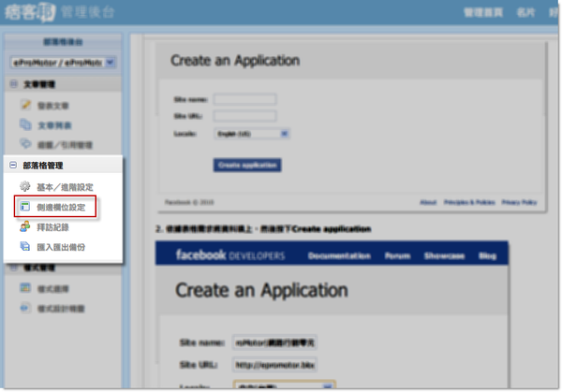Click the 匯入匯出備份 backup icon
562x392 pixels.
pos(25,246)
